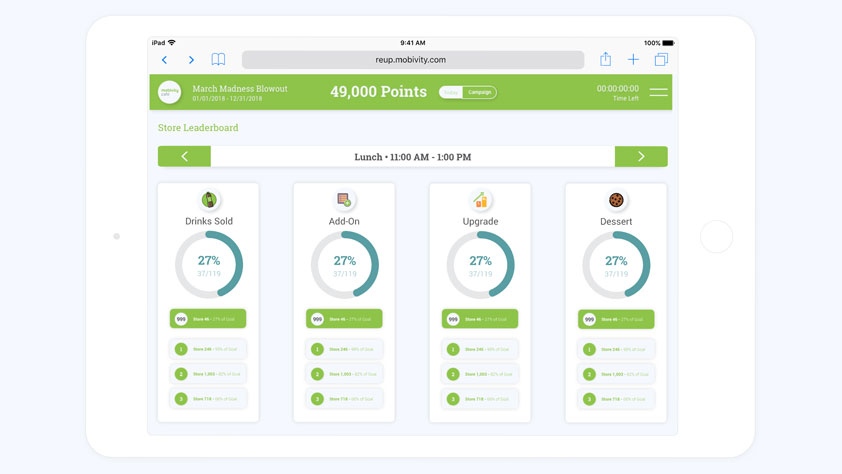Tap the Safari share icon
Screen dimensions: 842x474
605,60
